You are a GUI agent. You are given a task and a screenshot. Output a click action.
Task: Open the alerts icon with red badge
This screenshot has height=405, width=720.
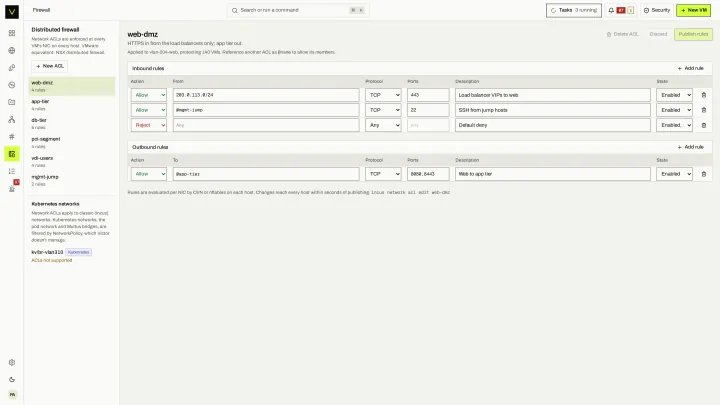click(12, 188)
